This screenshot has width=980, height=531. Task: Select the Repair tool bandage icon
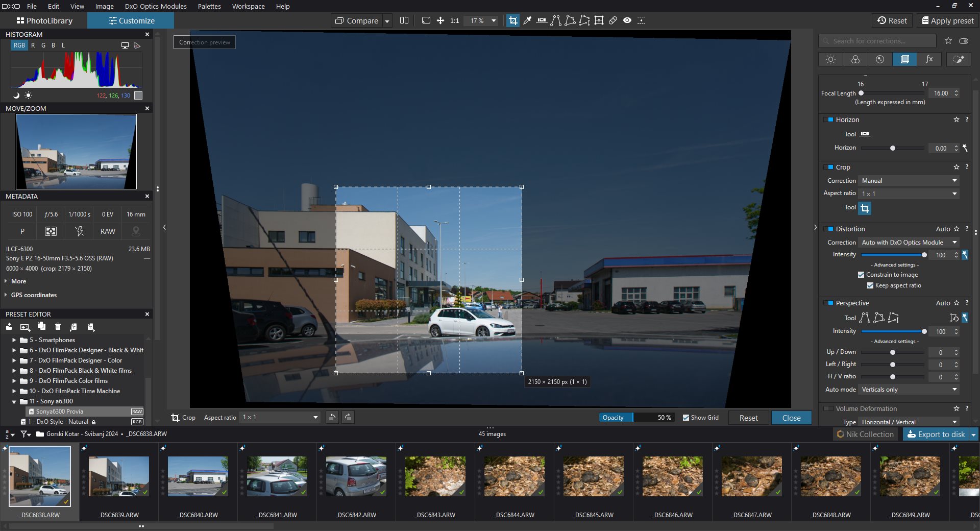(x=613, y=20)
